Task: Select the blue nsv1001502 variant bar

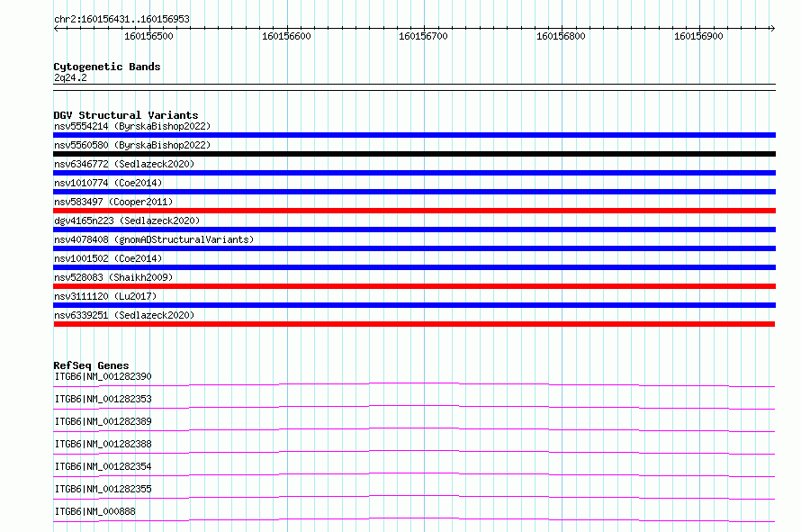Action: click(x=414, y=267)
